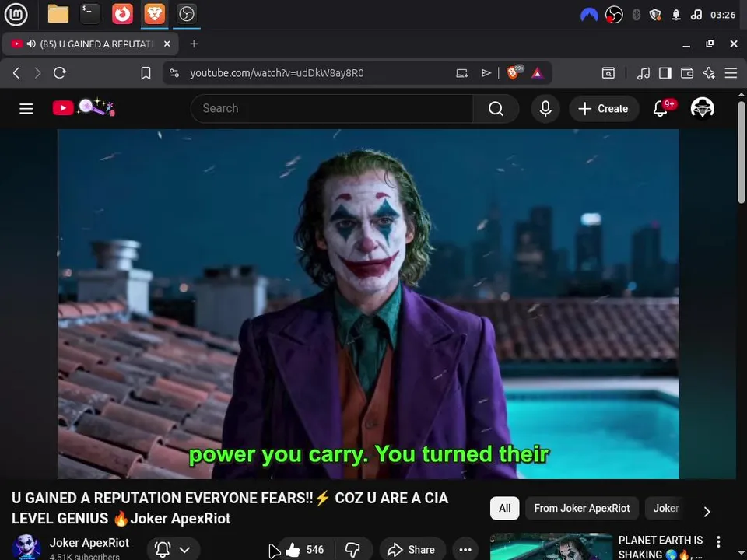Image resolution: width=747 pixels, height=560 pixels.
Task: Open the Wayback/search-tab toolbar icon
Action: tap(608, 73)
